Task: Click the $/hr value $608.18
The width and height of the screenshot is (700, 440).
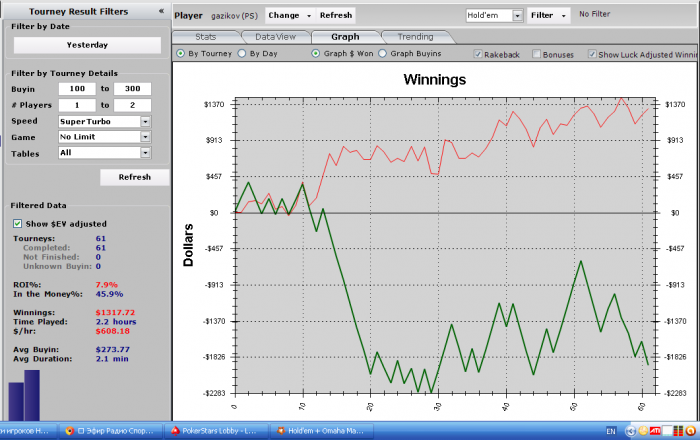Action: click(x=112, y=331)
